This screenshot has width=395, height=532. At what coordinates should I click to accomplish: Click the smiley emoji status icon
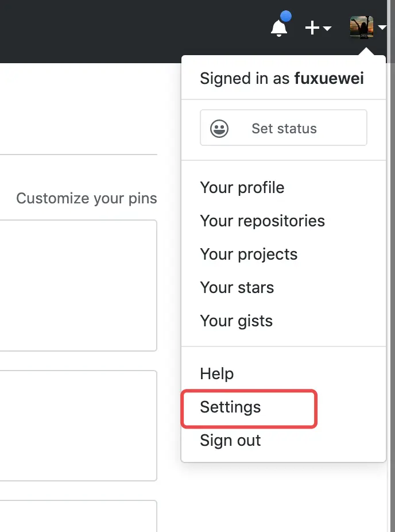click(219, 129)
